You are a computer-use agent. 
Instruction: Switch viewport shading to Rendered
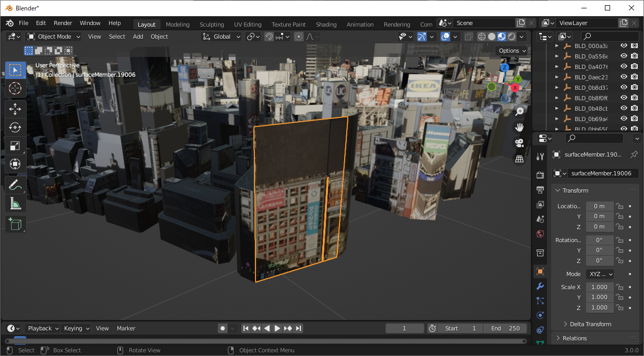tap(512, 37)
